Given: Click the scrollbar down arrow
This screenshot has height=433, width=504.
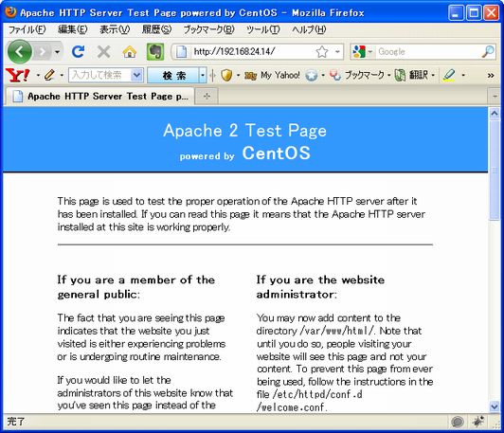Looking at the screenshot, I should 494,406.
